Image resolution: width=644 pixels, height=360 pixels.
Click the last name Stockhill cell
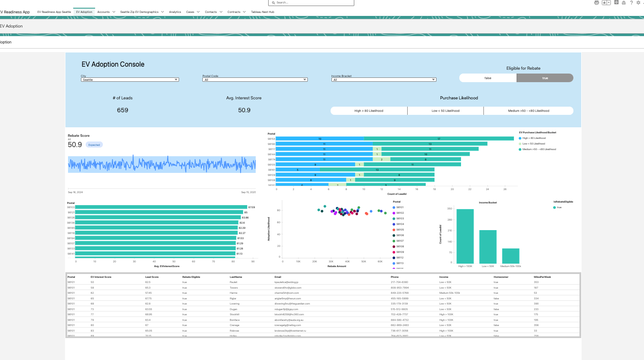tap(235, 314)
